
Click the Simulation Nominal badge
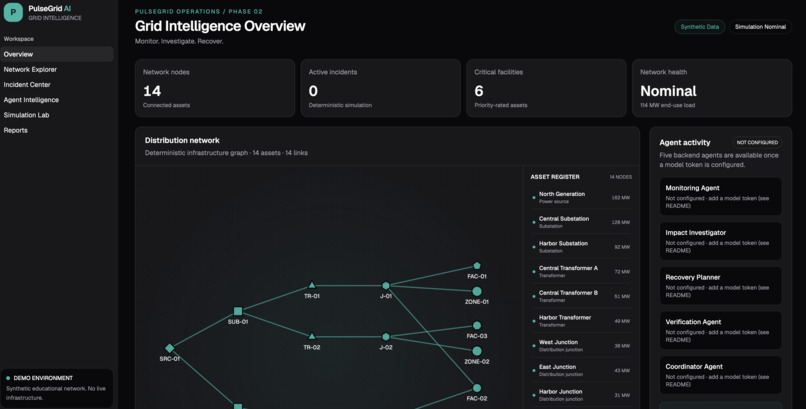click(760, 27)
